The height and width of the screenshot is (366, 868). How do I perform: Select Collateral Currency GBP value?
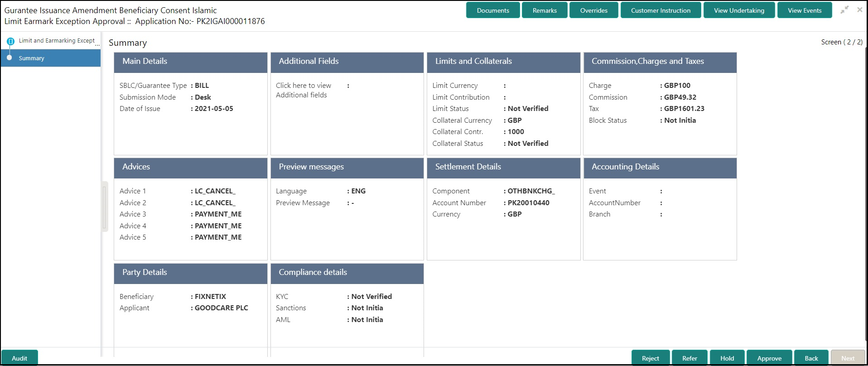[x=514, y=120]
